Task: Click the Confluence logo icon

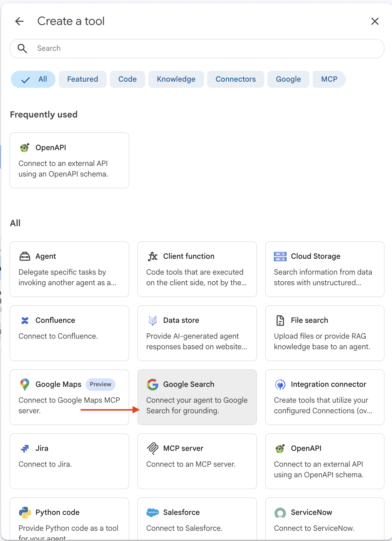Action: [x=25, y=320]
